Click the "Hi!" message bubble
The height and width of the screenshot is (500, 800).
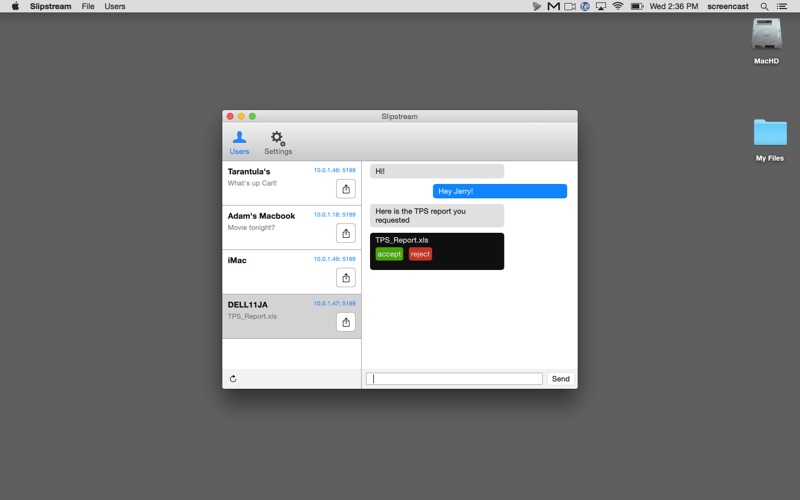(437, 171)
